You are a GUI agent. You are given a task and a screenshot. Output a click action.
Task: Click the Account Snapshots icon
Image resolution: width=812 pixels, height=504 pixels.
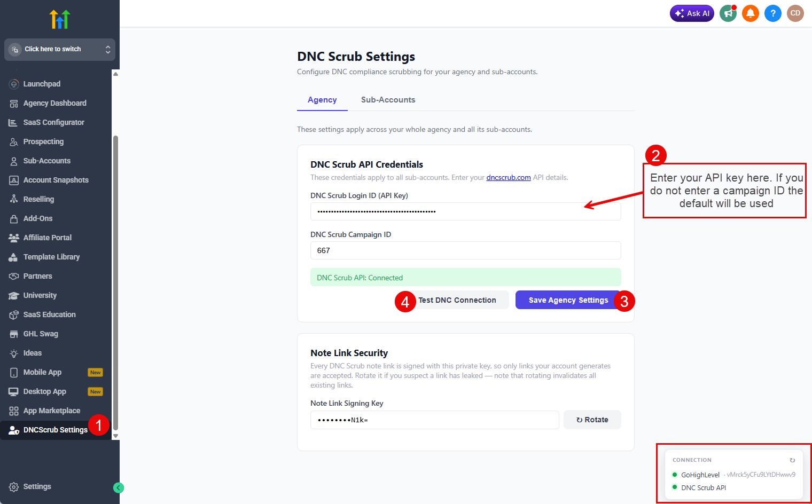[x=14, y=180]
